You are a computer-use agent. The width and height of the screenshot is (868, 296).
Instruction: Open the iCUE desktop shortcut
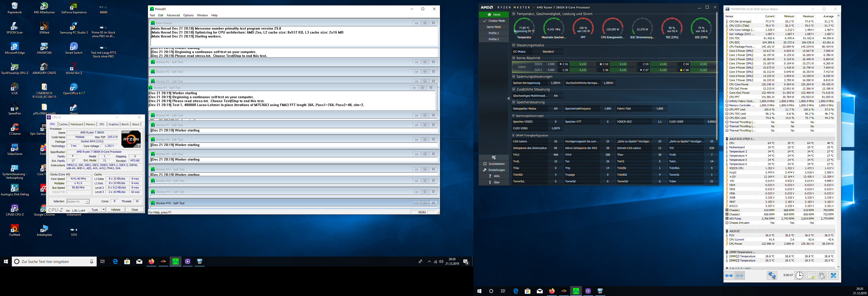pyautogui.click(x=15, y=89)
